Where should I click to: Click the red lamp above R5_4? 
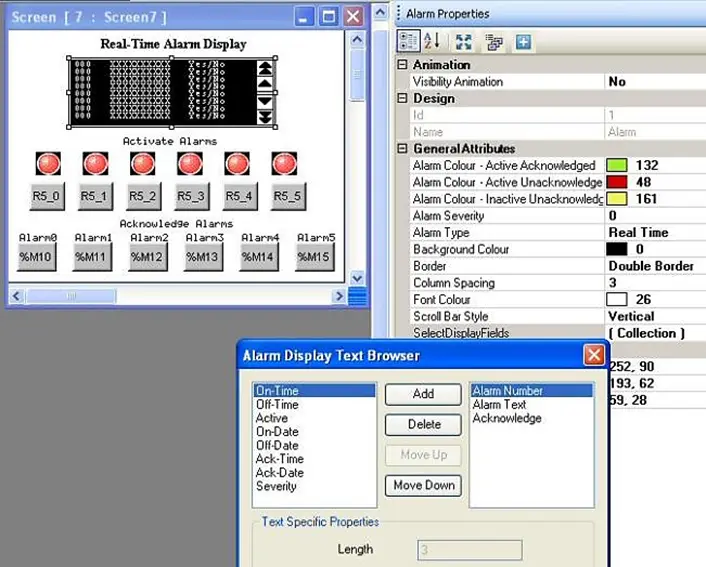click(x=237, y=163)
